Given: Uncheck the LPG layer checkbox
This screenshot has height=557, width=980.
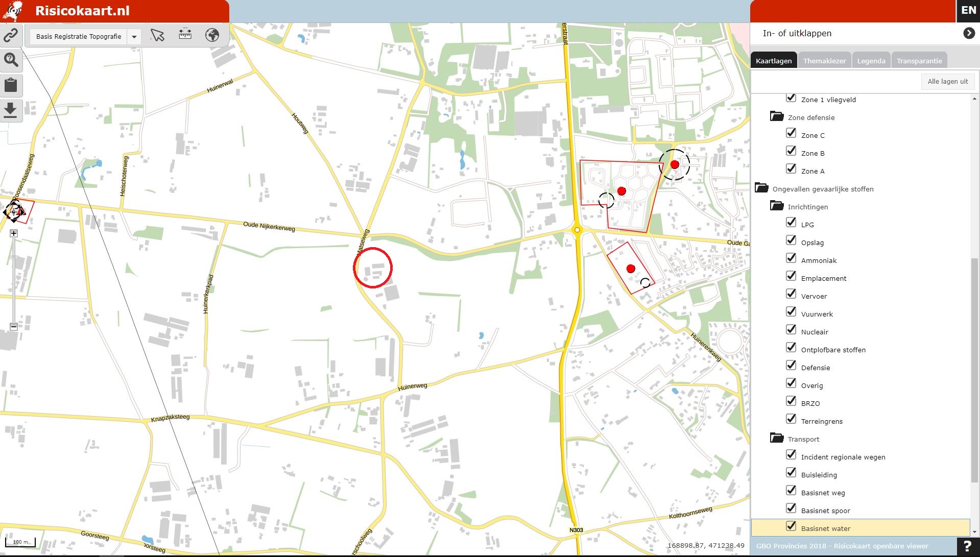Looking at the screenshot, I should (791, 223).
